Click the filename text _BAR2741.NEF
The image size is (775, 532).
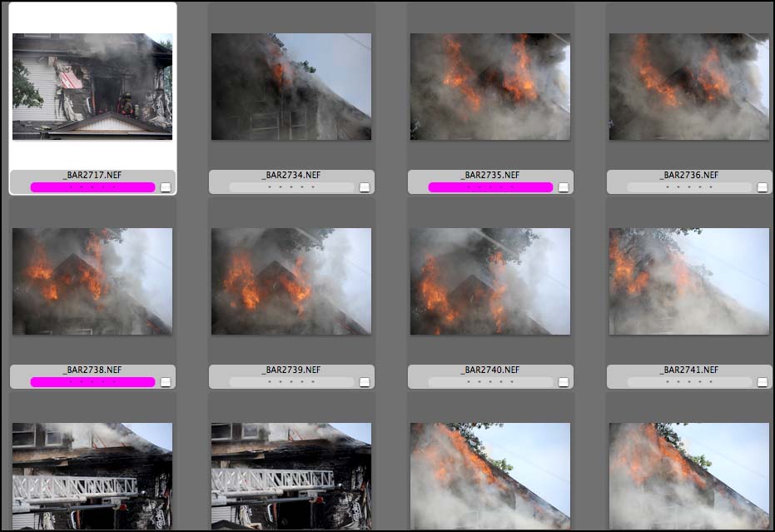tap(689, 370)
